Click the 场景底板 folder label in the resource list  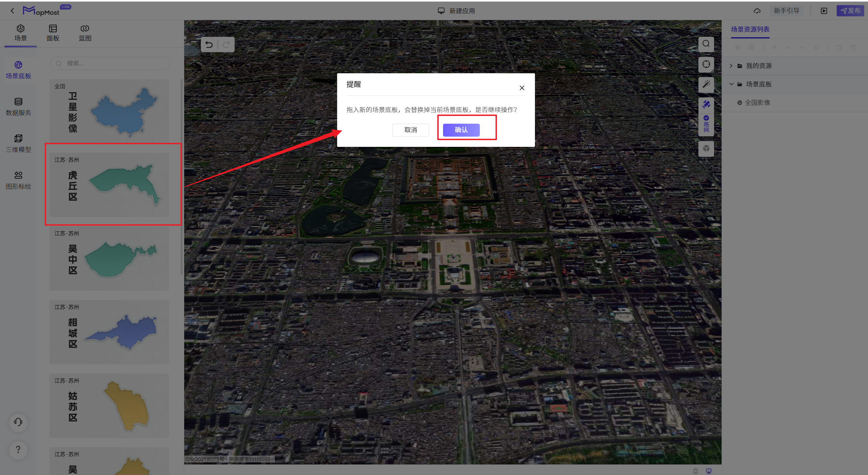759,84
